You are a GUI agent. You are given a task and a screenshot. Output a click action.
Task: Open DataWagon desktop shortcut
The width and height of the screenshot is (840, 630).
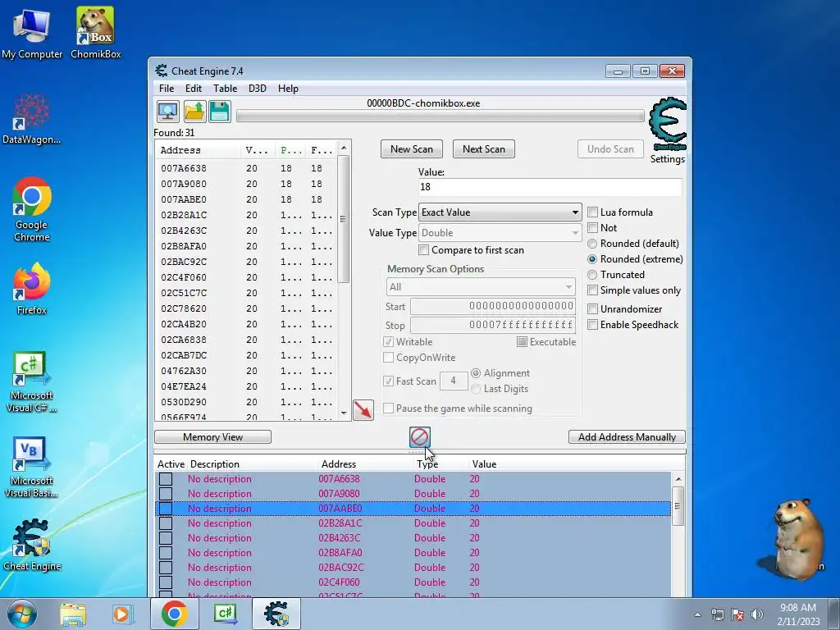[32, 119]
